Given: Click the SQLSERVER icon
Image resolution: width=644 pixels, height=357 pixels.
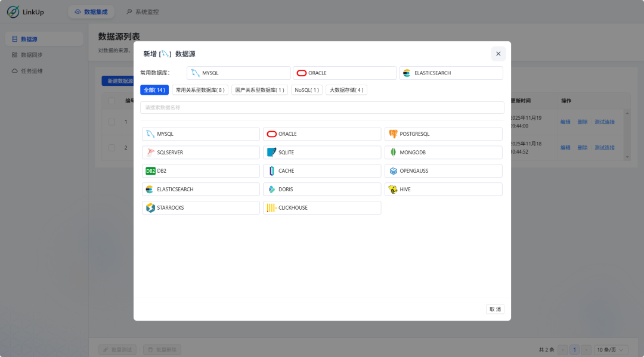Looking at the screenshot, I should 150,152.
